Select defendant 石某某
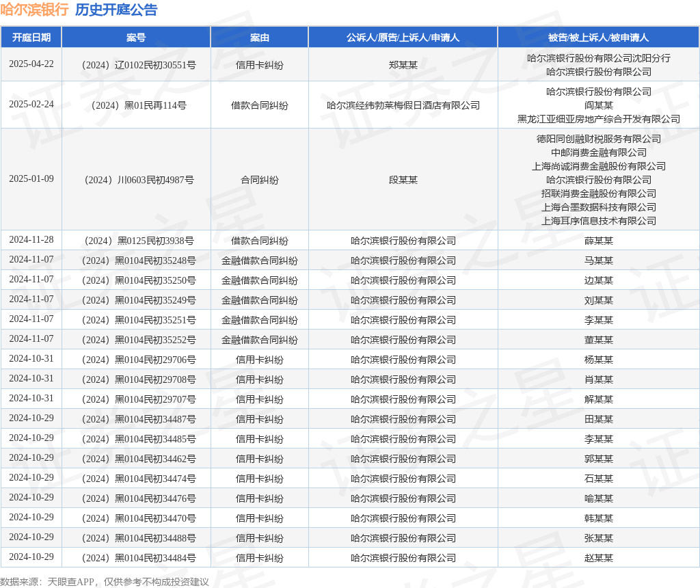The width and height of the screenshot is (700, 588). 599,479
